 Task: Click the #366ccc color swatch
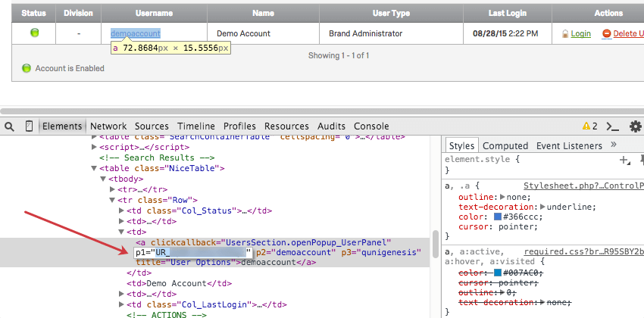(498, 217)
